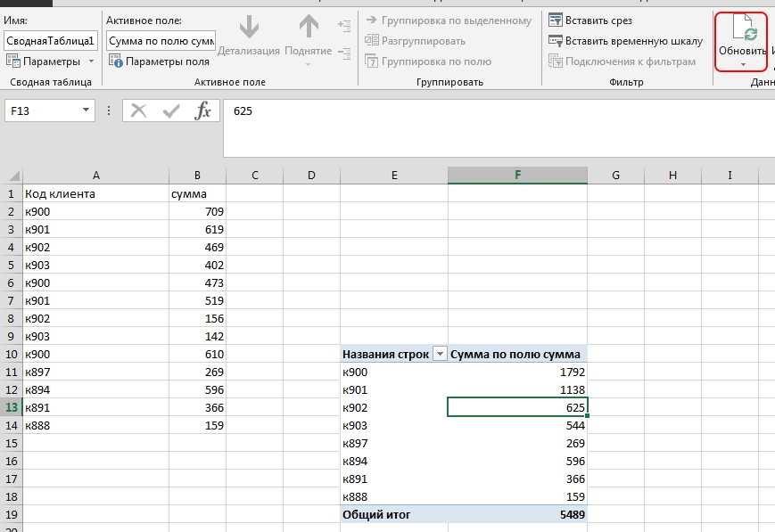775x532 pixels.
Task: Select row 1 header
Action: [x=11, y=193]
